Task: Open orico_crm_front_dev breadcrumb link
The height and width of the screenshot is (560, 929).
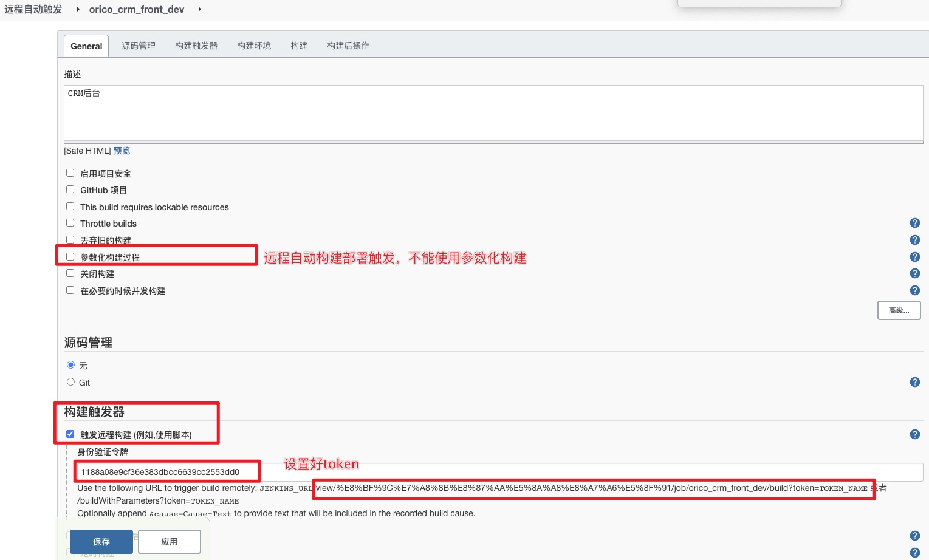Action: (137, 9)
